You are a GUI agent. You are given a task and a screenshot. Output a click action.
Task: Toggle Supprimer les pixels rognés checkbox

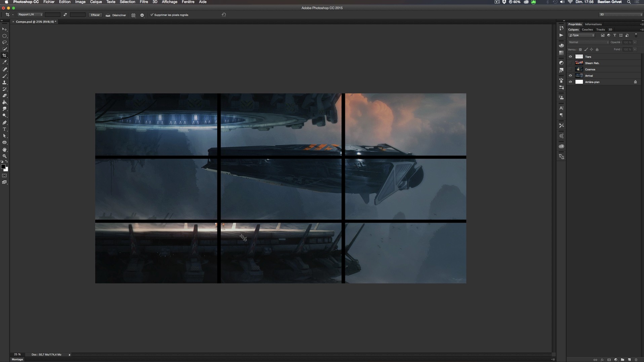(152, 15)
